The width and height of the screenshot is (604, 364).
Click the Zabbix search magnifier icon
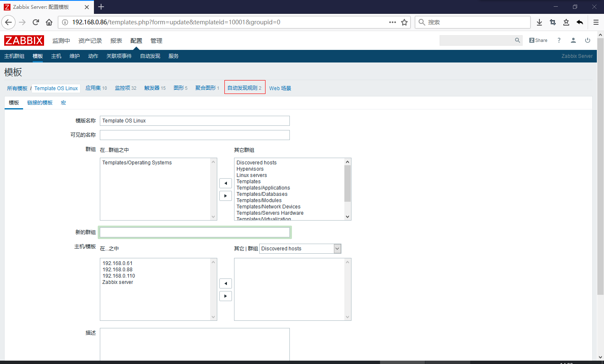[518, 40]
